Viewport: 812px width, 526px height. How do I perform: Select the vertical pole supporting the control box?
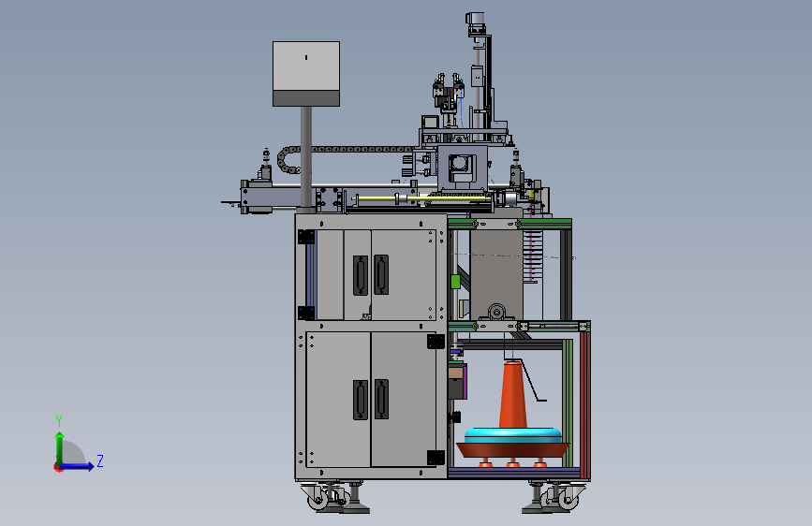306,158
